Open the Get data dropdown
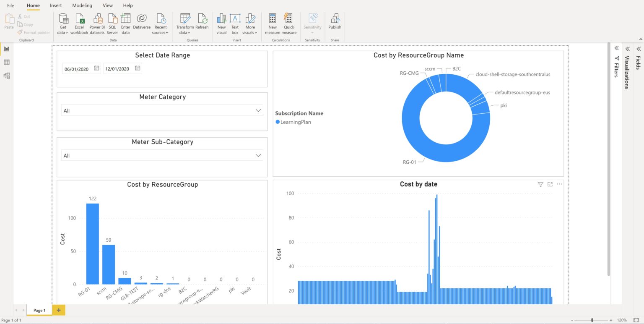Screen dimensions: 644x324 tap(63, 24)
